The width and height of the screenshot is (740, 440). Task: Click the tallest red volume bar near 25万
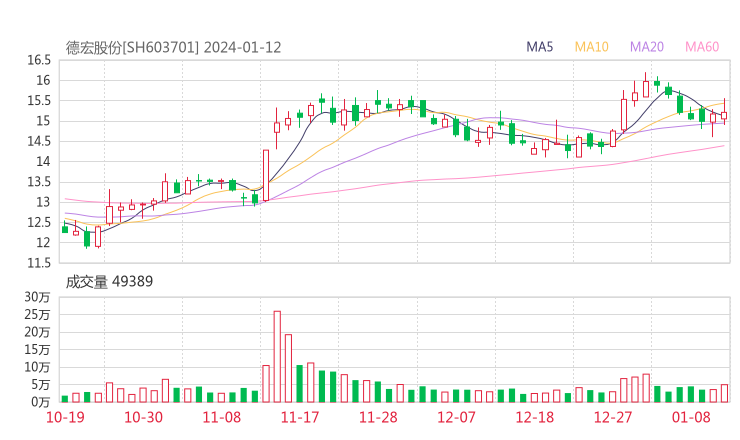coord(277,357)
